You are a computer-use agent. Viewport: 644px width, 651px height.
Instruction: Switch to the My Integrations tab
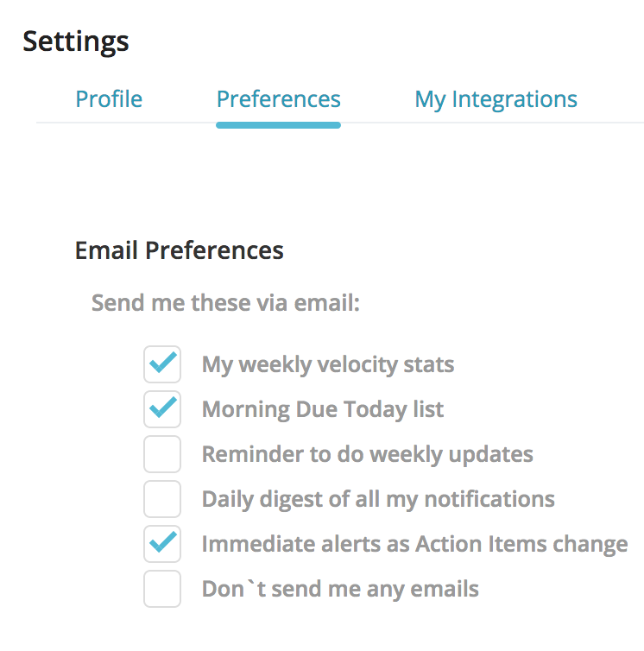(496, 99)
